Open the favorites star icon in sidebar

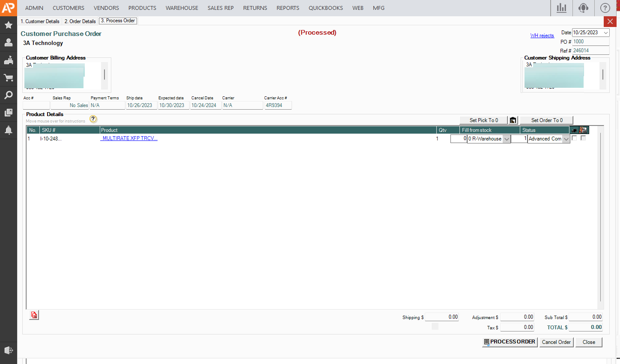[8, 25]
